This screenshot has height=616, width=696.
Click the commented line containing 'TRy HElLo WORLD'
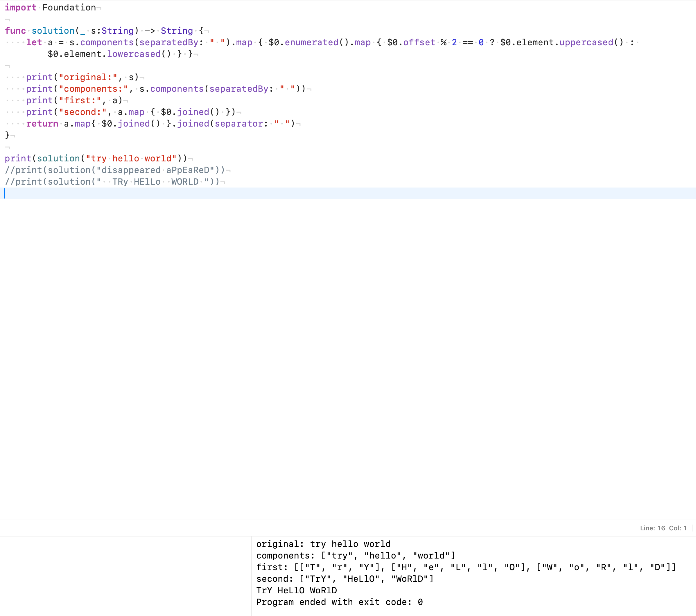click(x=112, y=181)
